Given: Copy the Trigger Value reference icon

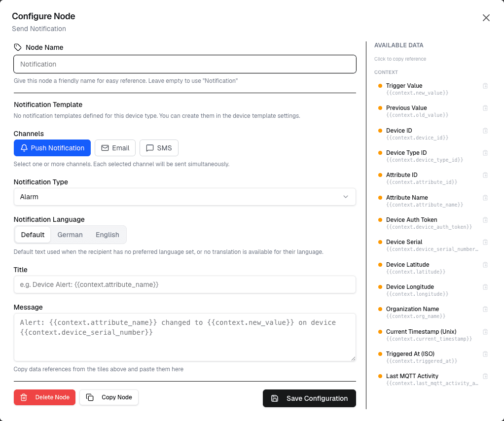Looking at the screenshot, I should (x=485, y=86).
